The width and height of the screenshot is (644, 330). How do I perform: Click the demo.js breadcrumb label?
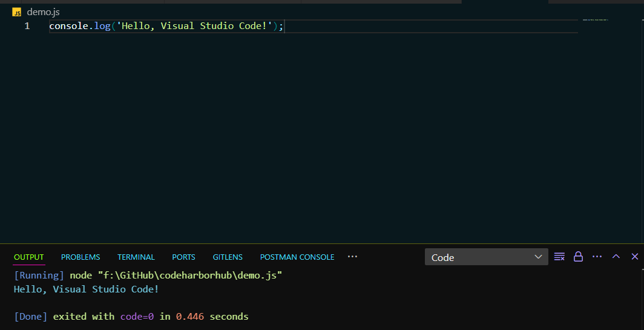[x=43, y=12]
